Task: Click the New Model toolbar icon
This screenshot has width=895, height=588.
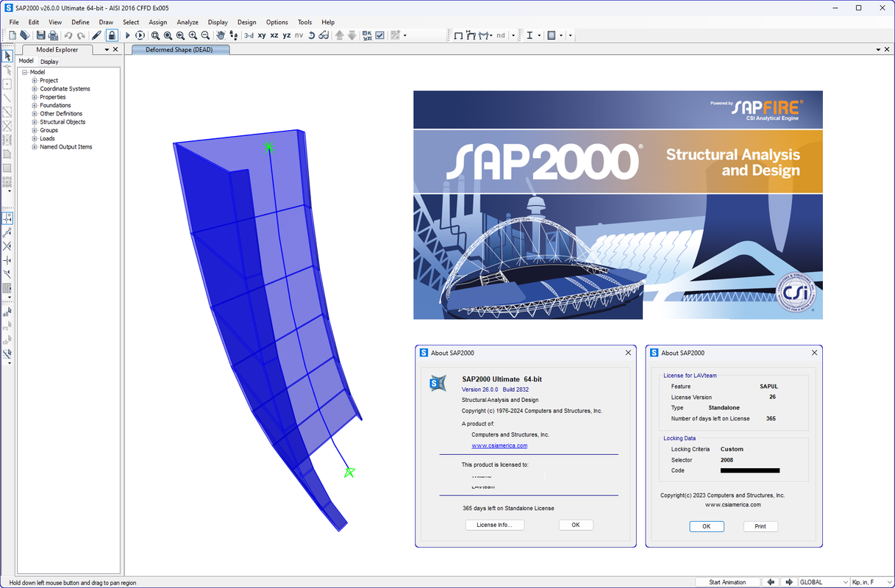Action: (x=13, y=35)
